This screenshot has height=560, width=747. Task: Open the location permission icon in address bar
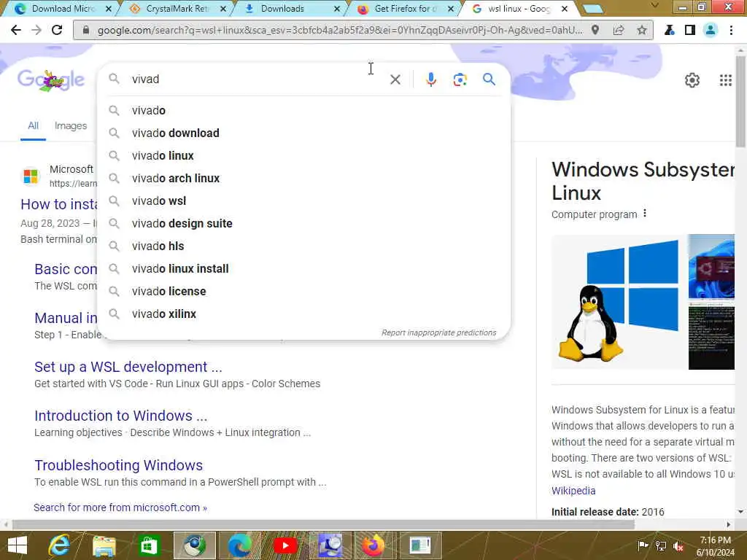click(x=595, y=30)
